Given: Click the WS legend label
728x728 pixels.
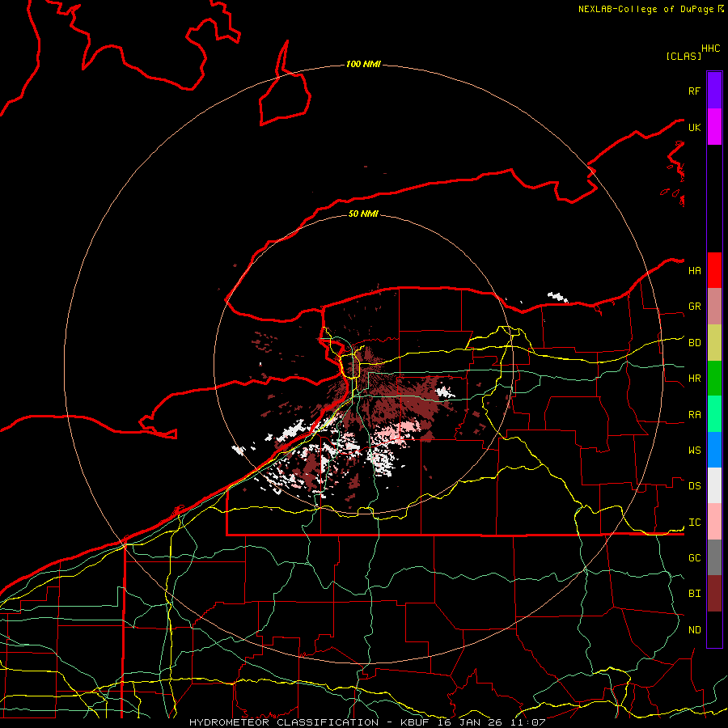Looking at the screenshot, I should tap(694, 451).
